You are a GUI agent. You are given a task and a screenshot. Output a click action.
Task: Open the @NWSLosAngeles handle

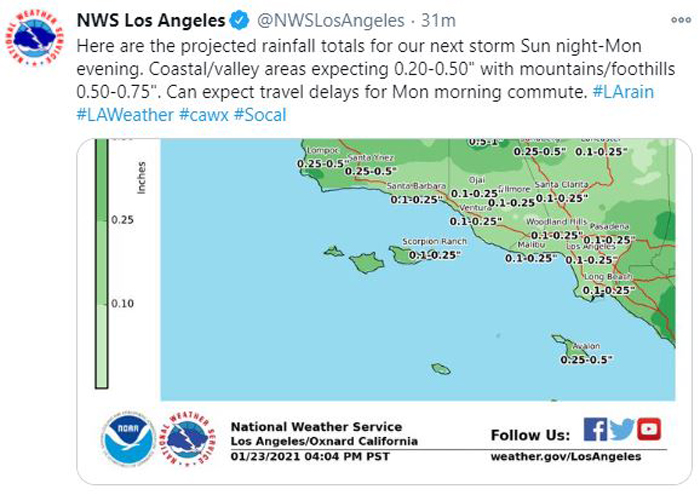coord(330,21)
